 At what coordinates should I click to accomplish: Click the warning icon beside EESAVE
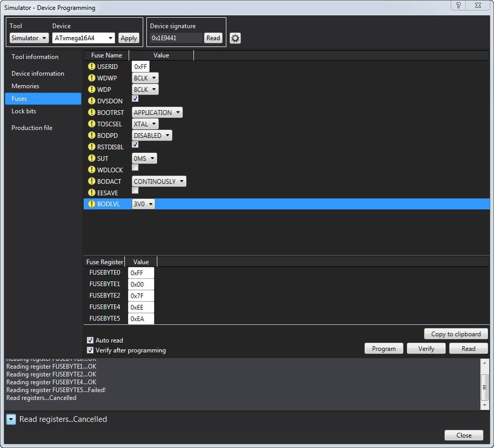click(91, 192)
